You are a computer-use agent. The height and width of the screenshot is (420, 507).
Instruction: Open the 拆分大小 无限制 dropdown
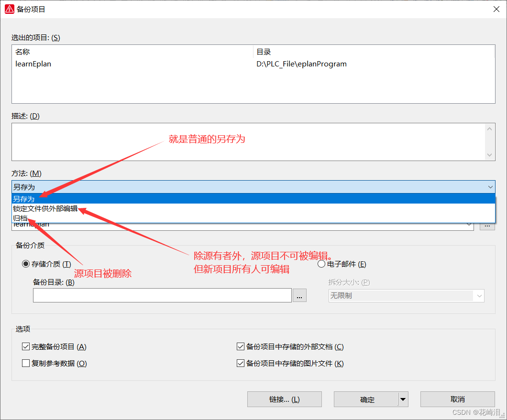point(407,296)
